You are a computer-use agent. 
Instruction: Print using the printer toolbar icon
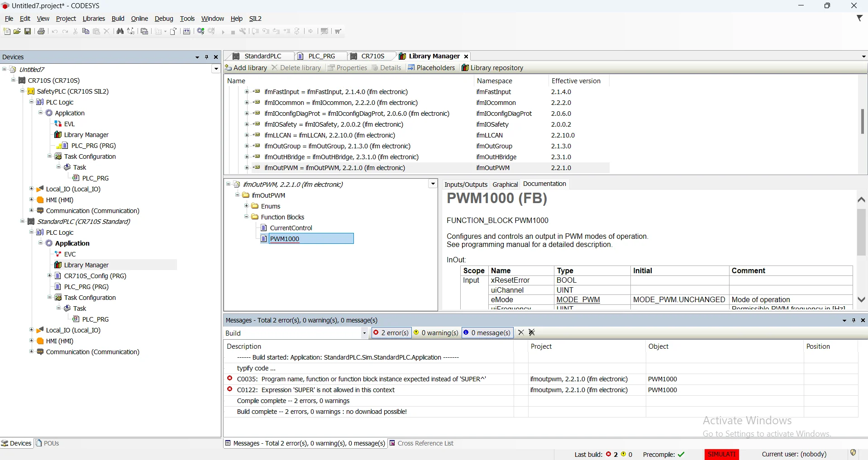click(41, 31)
